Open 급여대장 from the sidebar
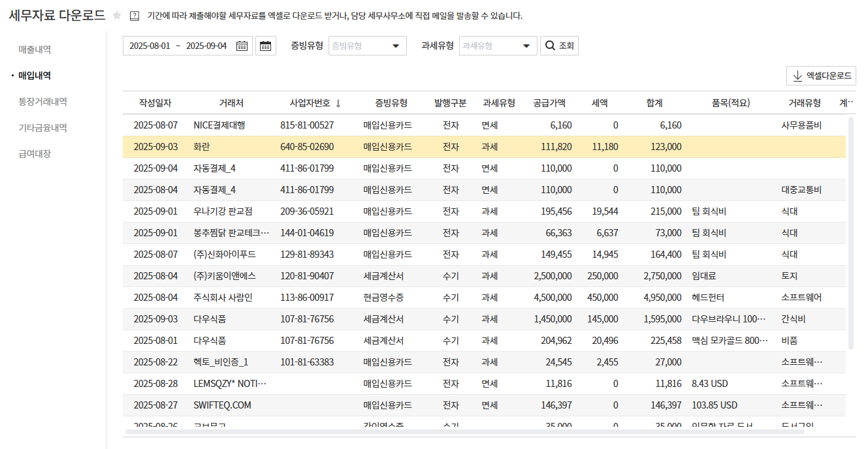Viewport: 868px width, 449px height. (x=35, y=154)
